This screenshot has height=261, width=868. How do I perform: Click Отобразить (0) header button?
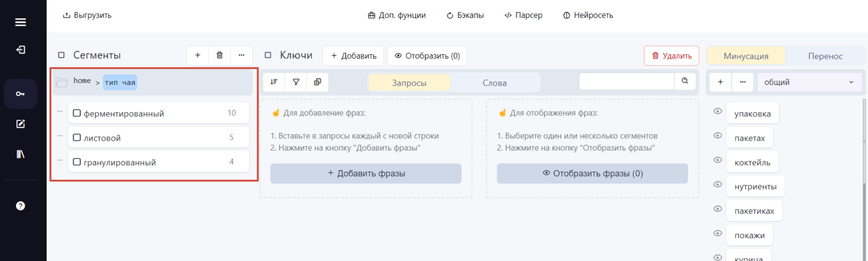click(x=427, y=56)
